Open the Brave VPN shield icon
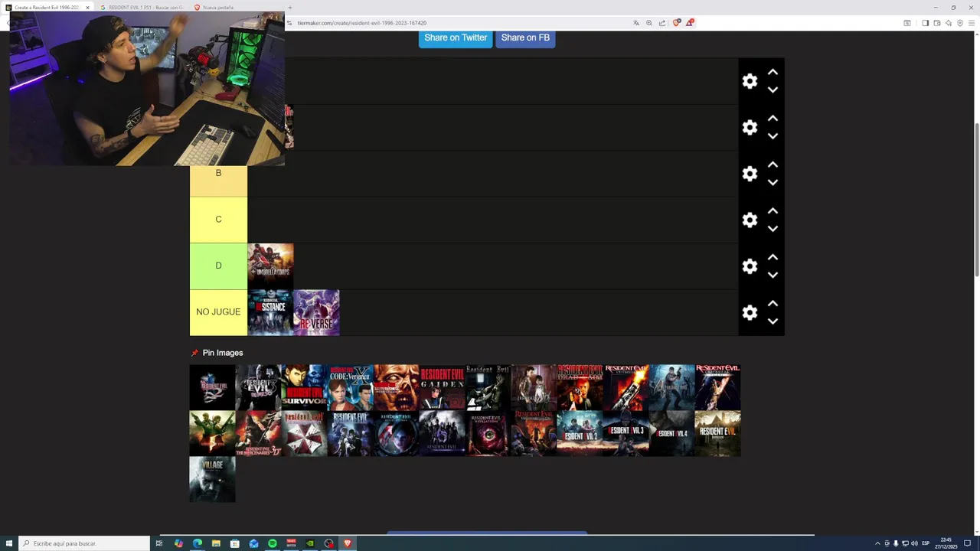This screenshot has height=551, width=980. pyautogui.click(x=960, y=23)
